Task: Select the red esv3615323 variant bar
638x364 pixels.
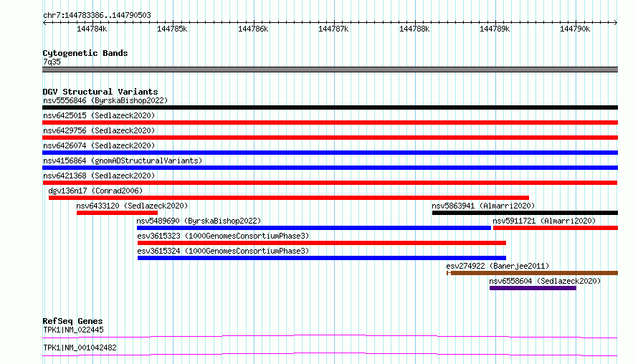Action: click(x=322, y=243)
